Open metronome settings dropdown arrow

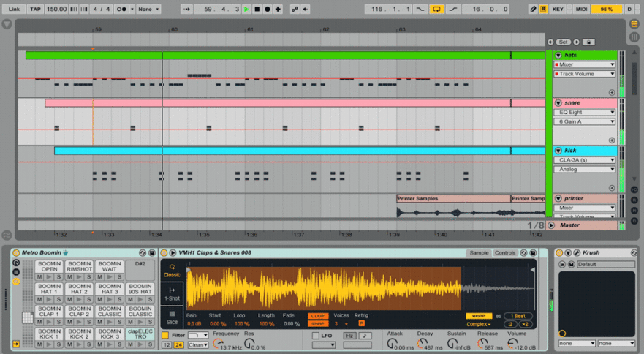click(x=132, y=9)
